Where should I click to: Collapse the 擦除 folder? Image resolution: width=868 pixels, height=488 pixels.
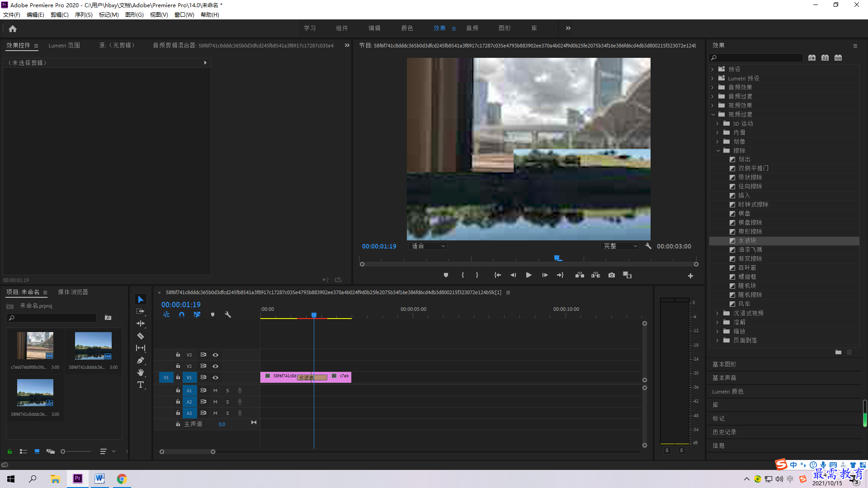[718, 150]
